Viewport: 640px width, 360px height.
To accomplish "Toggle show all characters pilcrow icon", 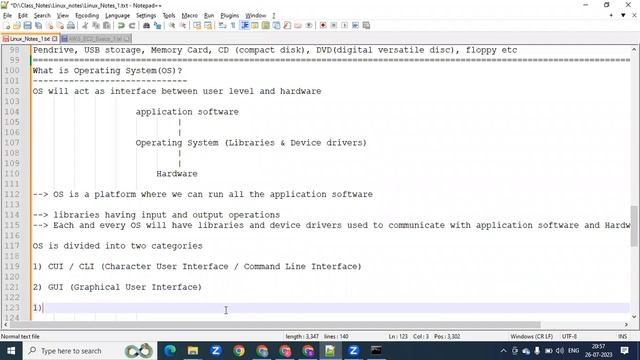I will [233, 26].
